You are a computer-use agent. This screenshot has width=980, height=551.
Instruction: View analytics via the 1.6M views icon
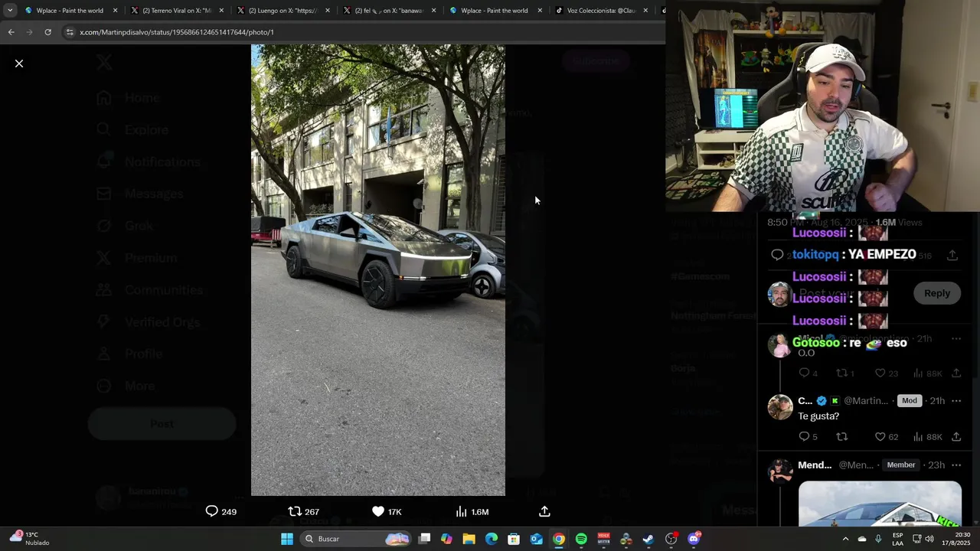[x=461, y=511]
